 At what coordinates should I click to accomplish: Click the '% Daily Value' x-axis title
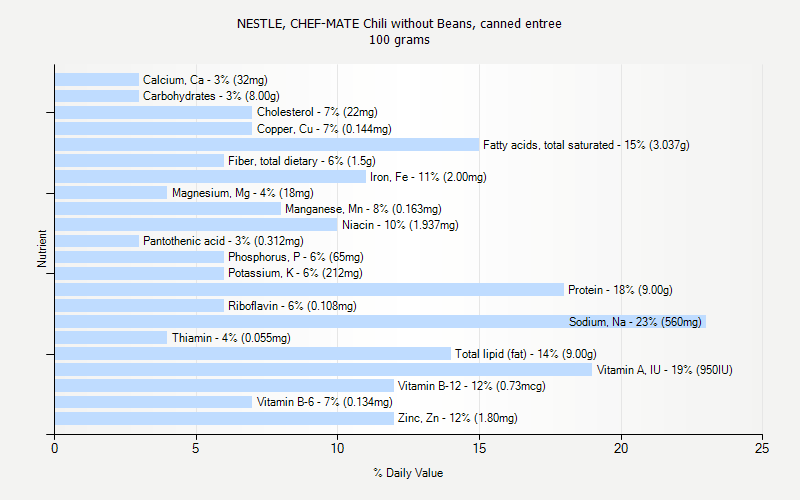[408, 473]
